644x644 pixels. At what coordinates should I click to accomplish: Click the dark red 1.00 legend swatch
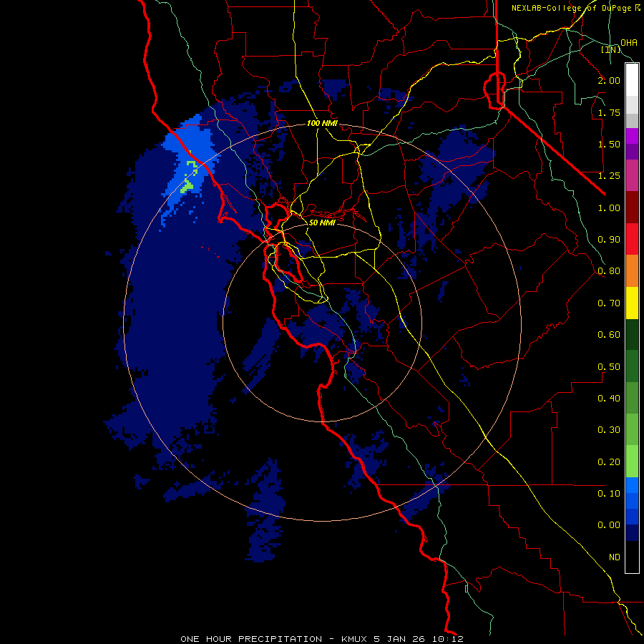coord(632,207)
